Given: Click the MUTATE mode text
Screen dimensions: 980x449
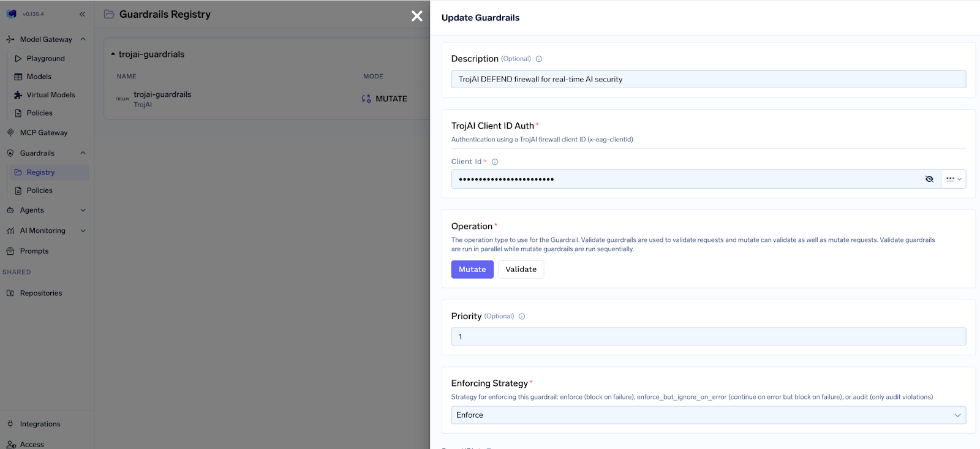Looking at the screenshot, I should [x=391, y=99].
